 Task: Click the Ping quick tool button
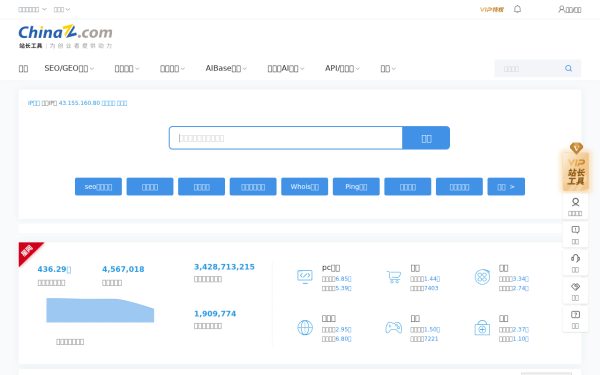[x=356, y=187]
